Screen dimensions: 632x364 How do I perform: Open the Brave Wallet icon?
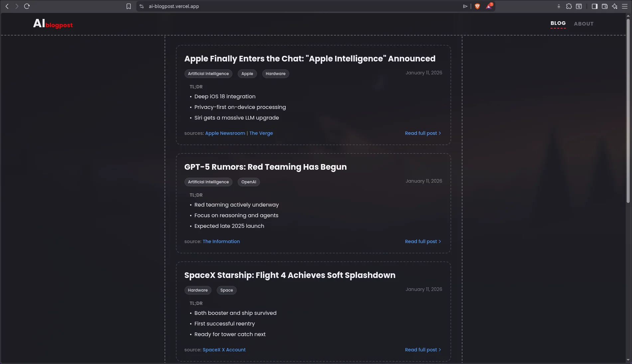(605, 6)
